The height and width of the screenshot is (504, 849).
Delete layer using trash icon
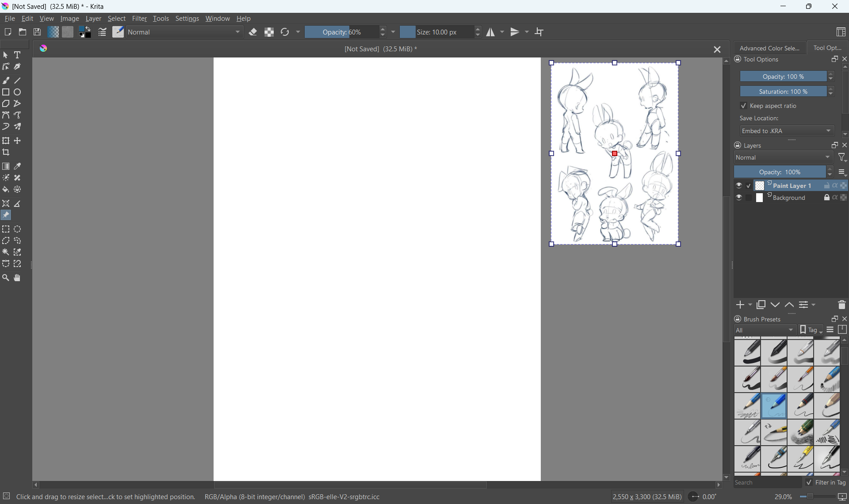[x=841, y=305]
